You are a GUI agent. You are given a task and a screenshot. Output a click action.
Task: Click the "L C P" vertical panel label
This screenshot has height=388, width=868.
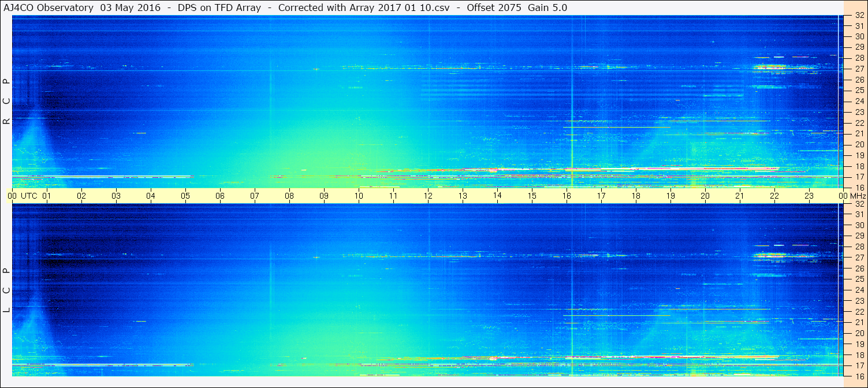[6, 290]
